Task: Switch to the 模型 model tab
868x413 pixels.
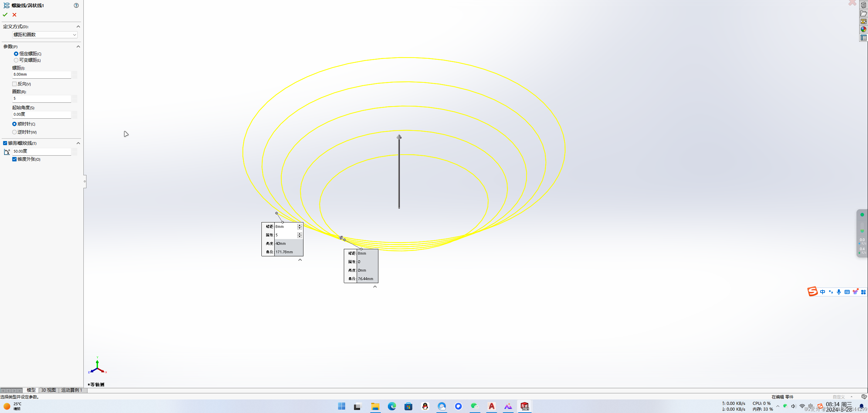Action: 31,390
